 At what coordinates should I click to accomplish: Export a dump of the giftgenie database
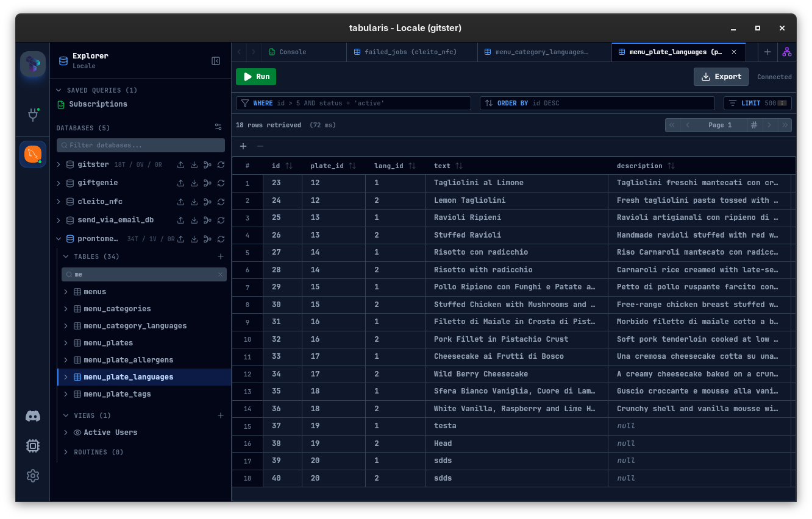[180, 183]
